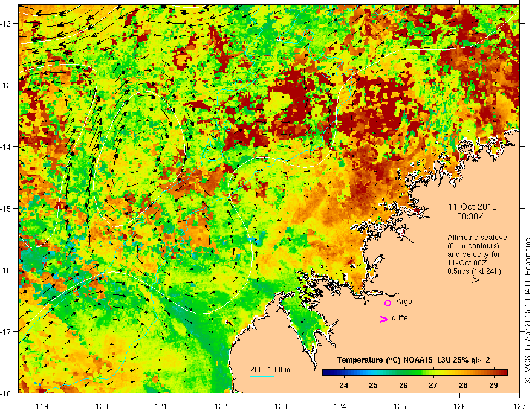
Task: Click longitude axis label 120
Action: (102, 406)
